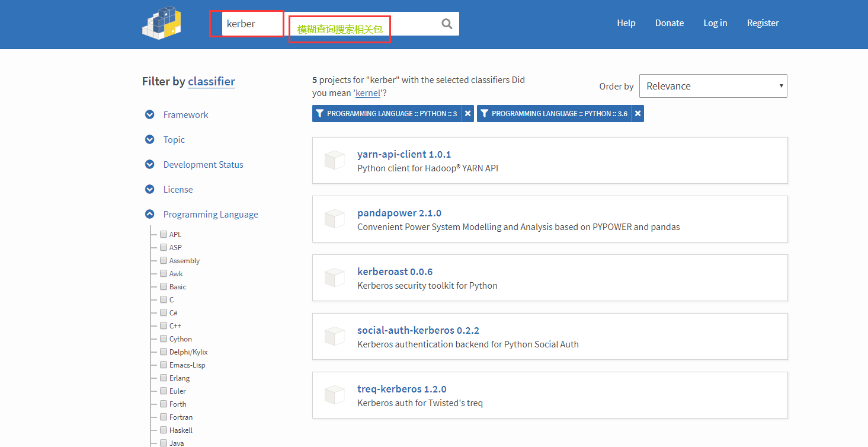The height and width of the screenshot is (447, 868).
Task: Click the package cube icon next to pandapower
Action: 335,219
